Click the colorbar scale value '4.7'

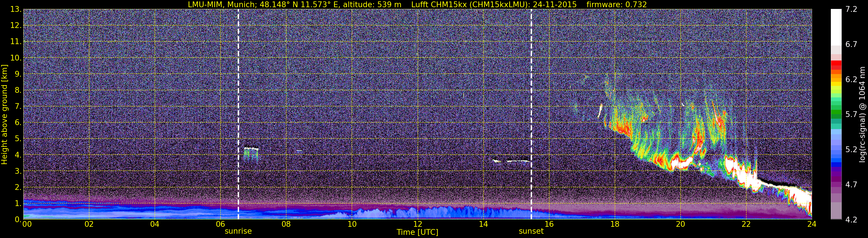(x=851, y=184)
